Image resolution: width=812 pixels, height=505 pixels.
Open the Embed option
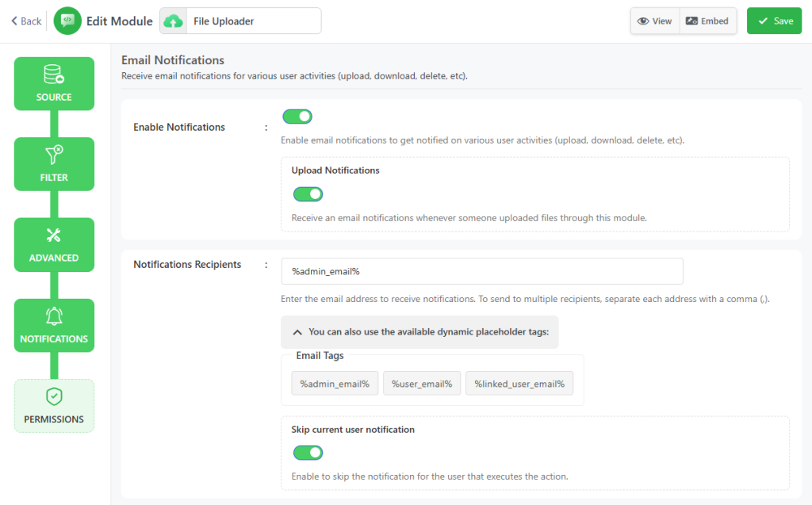tap(707, 21)
